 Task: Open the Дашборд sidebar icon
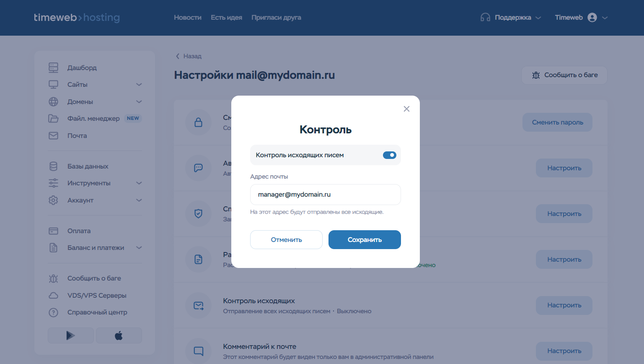(x=53, y=68)
